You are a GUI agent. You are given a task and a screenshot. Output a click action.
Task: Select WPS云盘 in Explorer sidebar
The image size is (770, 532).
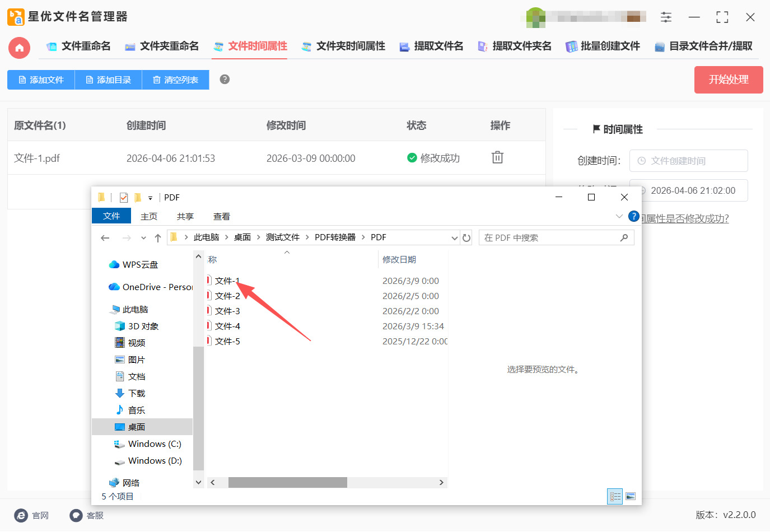pyautogui.click(x=134, y=265)
